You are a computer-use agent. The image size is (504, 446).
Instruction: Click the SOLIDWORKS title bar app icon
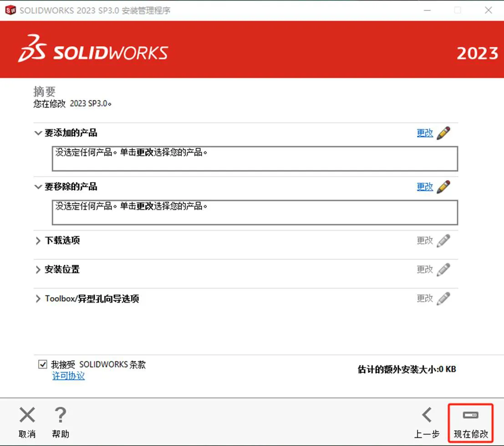[10, 10]
